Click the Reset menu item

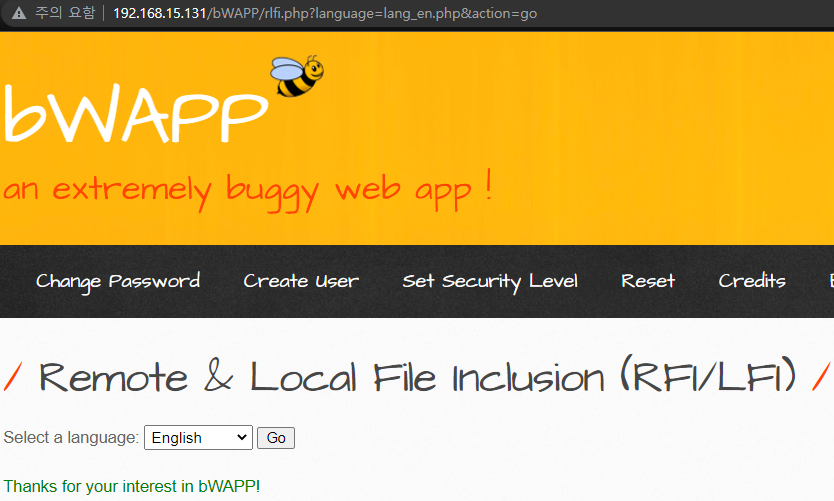point(648,281)
